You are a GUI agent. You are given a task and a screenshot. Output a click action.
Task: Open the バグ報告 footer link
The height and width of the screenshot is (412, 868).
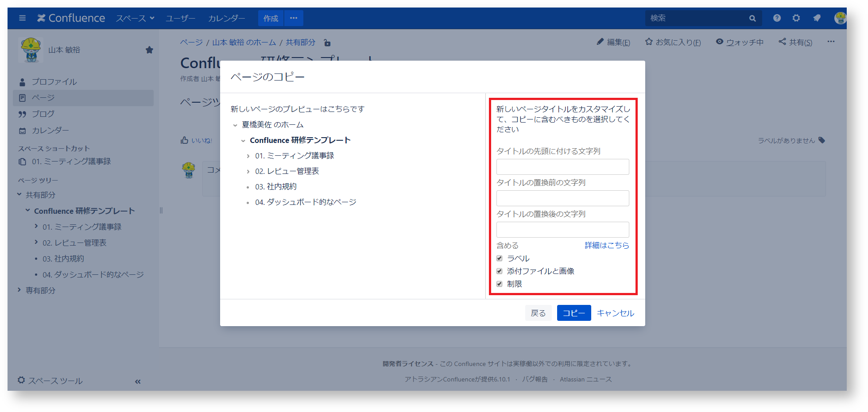pyautogui.click(x=535, y=379)
